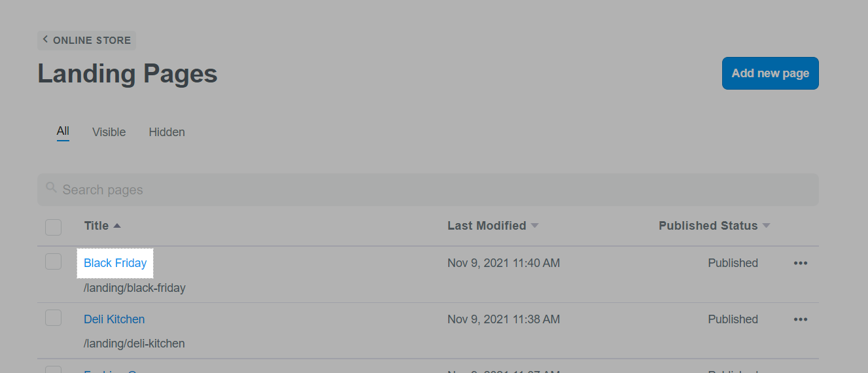
Task: Open the Black Friday page link
Action: [115, 263]
